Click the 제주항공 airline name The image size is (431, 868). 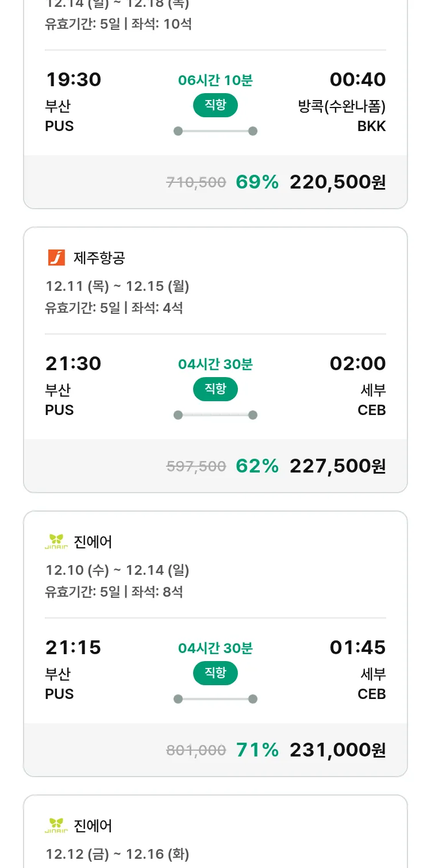(99, 258)
